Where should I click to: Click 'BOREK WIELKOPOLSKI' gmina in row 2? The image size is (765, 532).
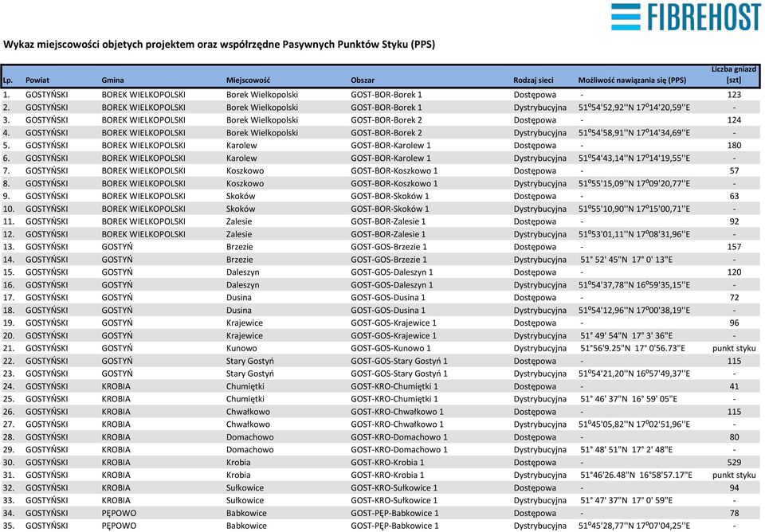pos(143,108)
